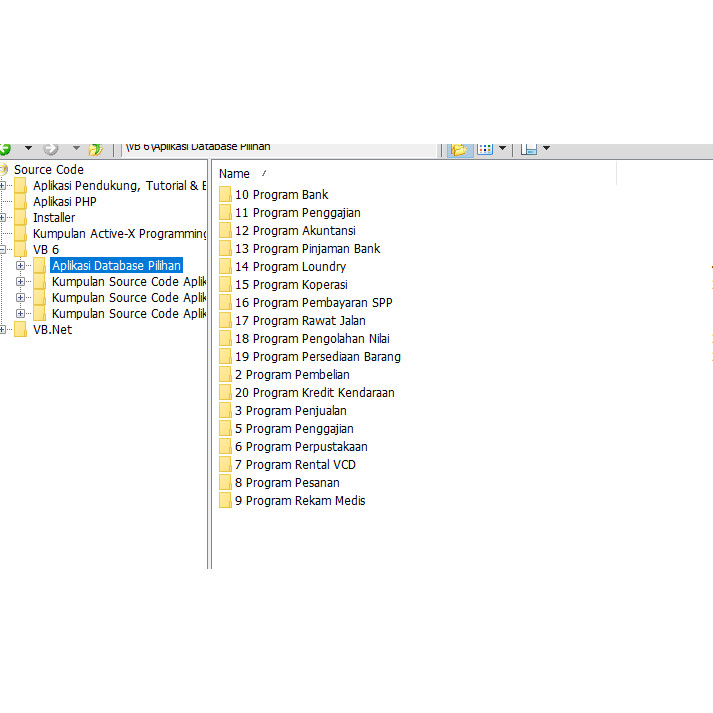Click the 10 Program Bank folder icon
Image resolution: width=713 pixels, height=713 pixels.
pos(225,195)
